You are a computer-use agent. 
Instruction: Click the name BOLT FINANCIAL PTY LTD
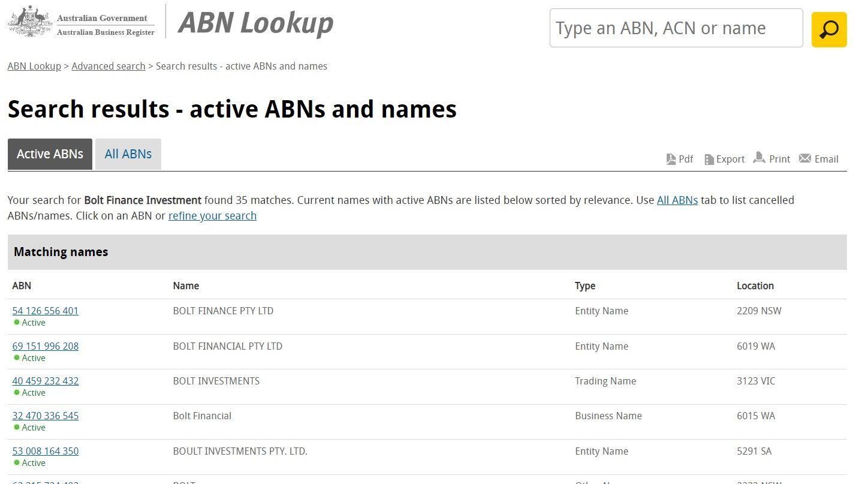(228, 346)
